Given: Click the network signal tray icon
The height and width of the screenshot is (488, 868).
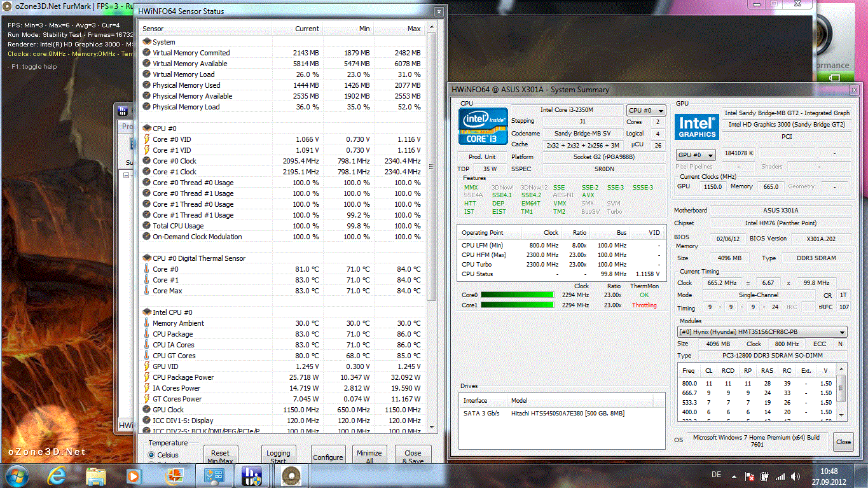Looking at the screenshot, I should point(780,476).
